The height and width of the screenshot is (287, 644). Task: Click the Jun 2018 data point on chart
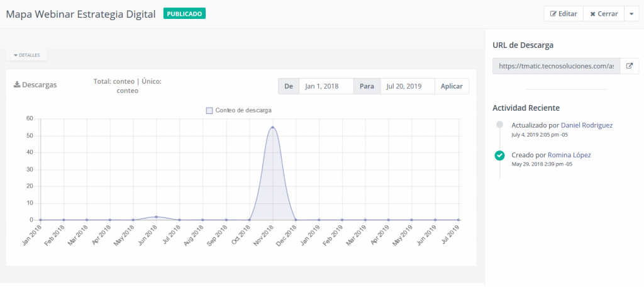pos(156,217)
